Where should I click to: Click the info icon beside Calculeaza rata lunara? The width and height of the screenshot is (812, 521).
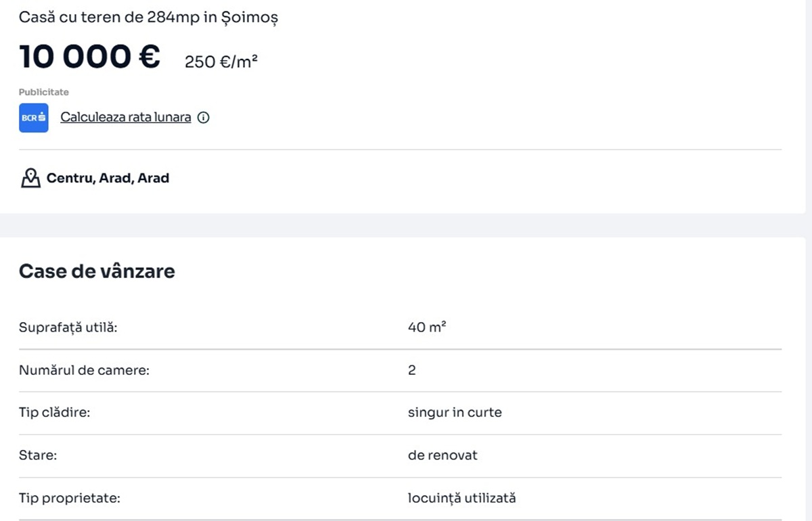point(203,118)
